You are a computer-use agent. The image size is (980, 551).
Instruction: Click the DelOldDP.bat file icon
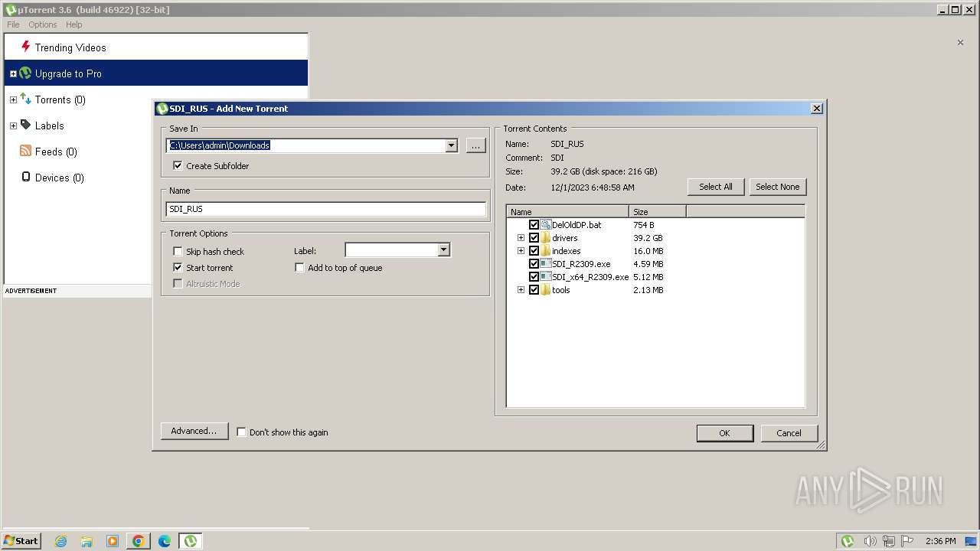[x=546, y=225]
